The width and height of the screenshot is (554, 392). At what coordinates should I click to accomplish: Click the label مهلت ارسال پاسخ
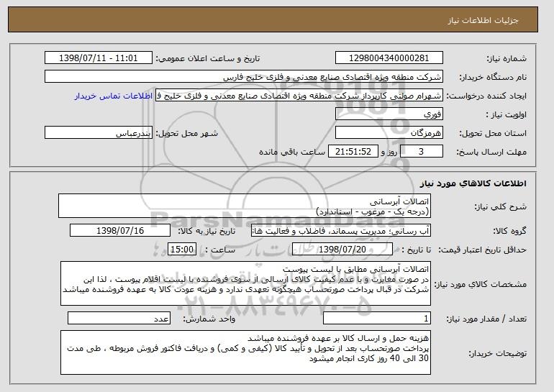point(491,152)
